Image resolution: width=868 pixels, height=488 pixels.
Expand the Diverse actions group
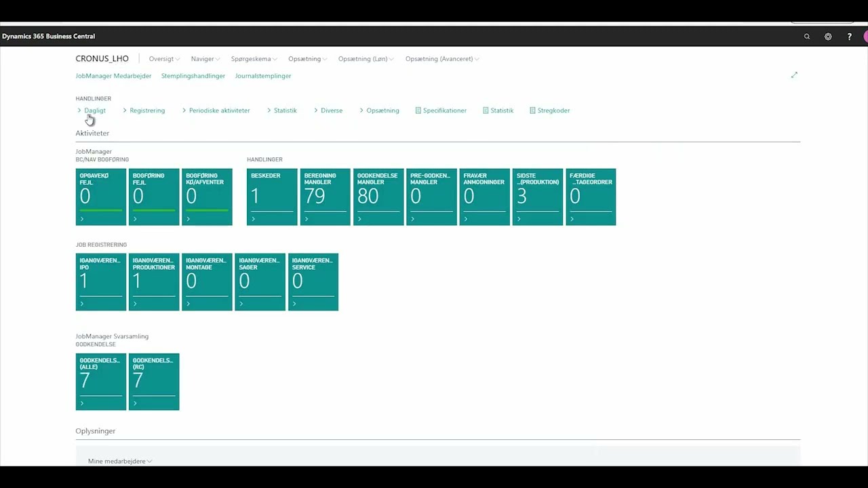[x=328, y=110]
